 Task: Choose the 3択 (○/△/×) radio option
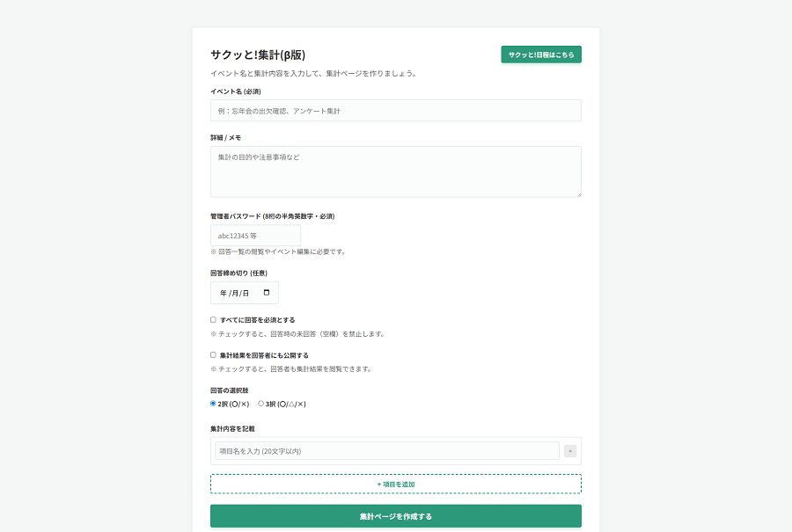coord(261,404)
